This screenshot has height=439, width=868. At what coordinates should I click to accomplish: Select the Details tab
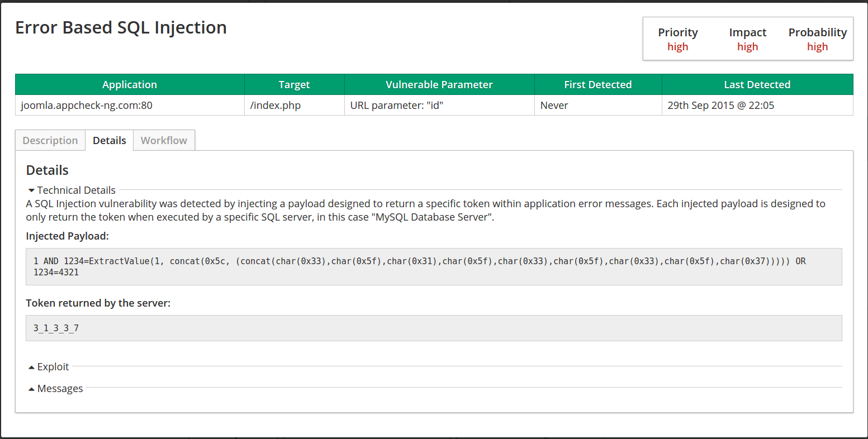tap(109, 141)
